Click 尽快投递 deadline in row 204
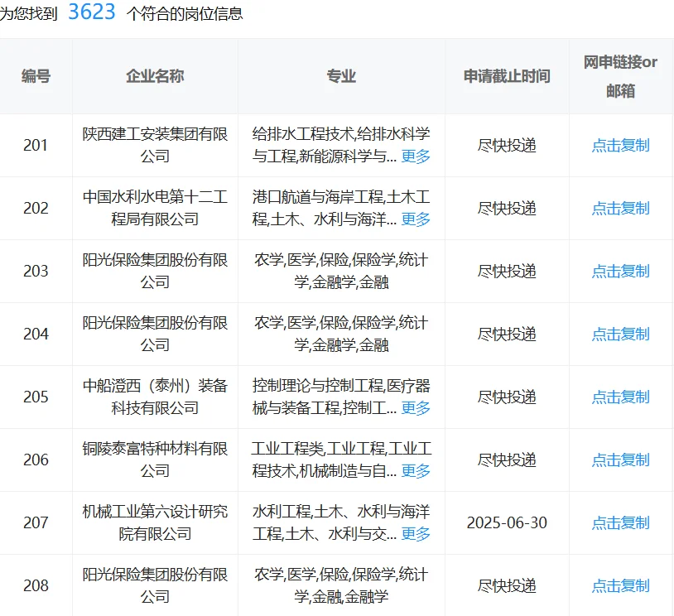This screenshot has width=674, height=616. point(507,334)
